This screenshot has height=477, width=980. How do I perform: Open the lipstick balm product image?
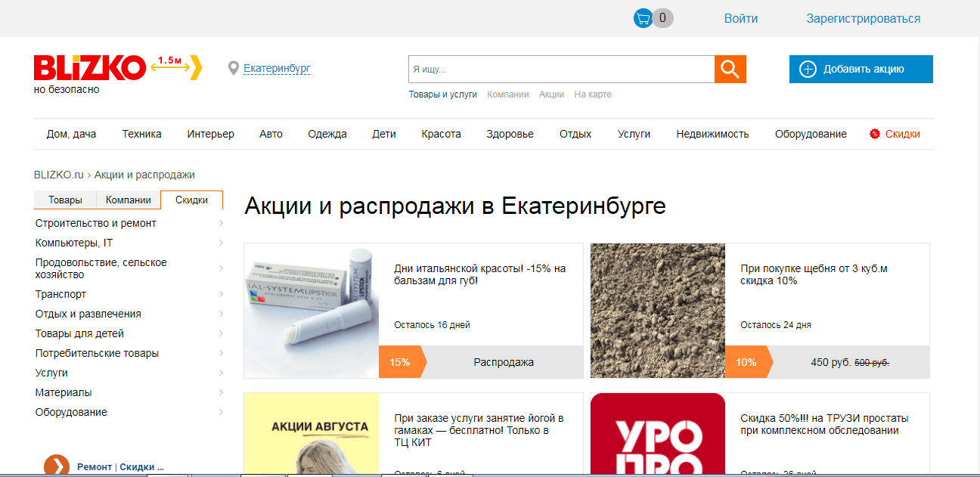(x=312, y=311)
